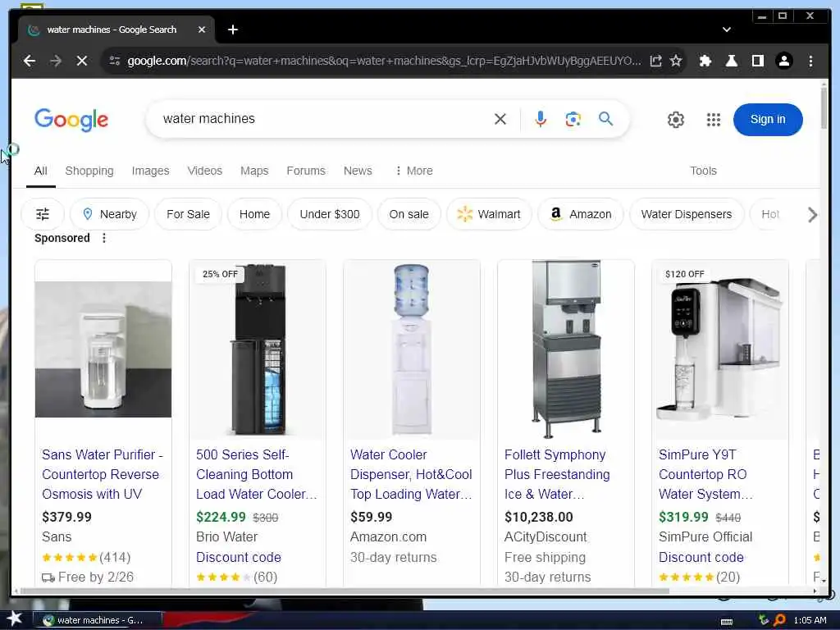Image resolution: width=840 pixels, height=630 pixels.
Task: Open Chrome Labs flask icon
Action: 731,61
